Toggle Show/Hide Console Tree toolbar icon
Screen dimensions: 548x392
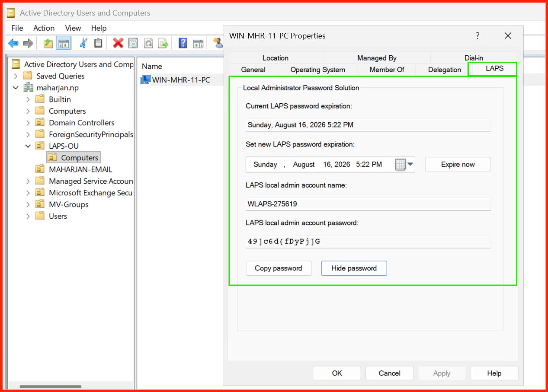coord(64,43)
